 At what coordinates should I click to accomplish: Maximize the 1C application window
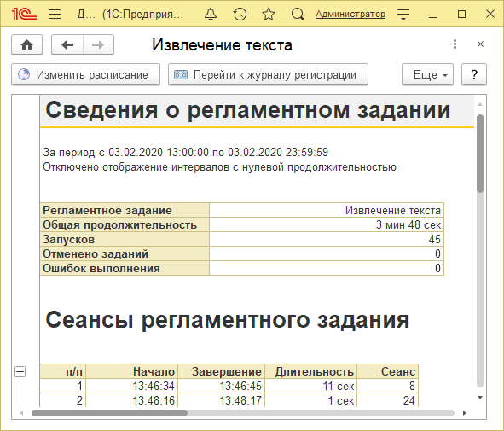pos(461,15)
